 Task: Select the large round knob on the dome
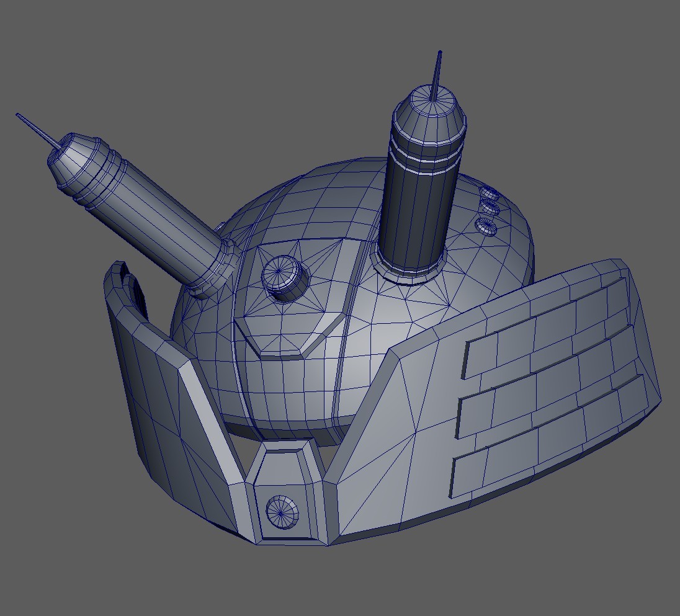[x=284, y=279]
